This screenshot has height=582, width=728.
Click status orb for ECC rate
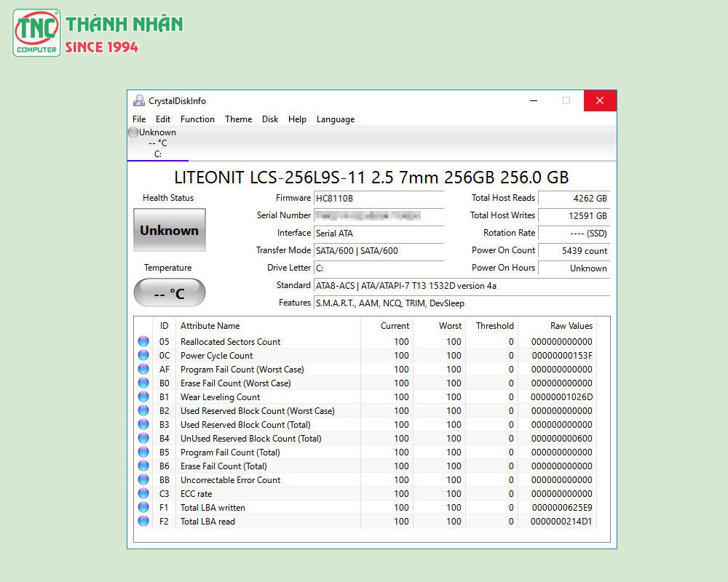(x=143, y=493)
